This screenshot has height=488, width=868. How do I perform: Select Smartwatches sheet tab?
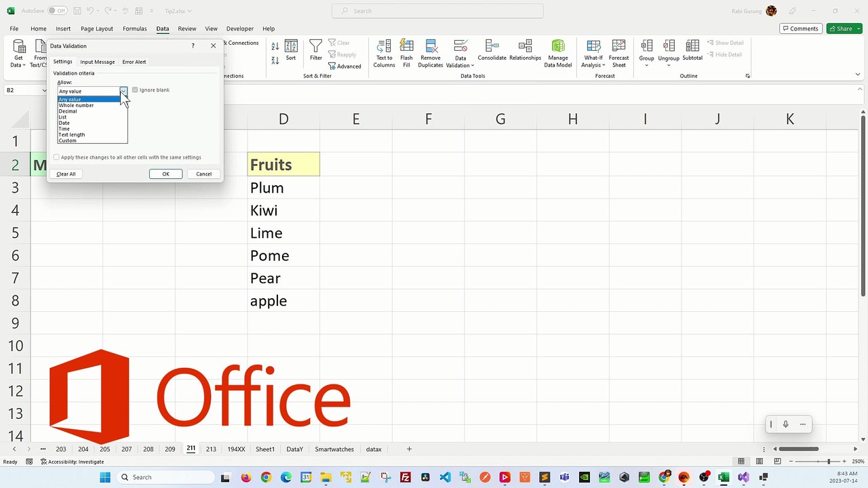point(334,449)
